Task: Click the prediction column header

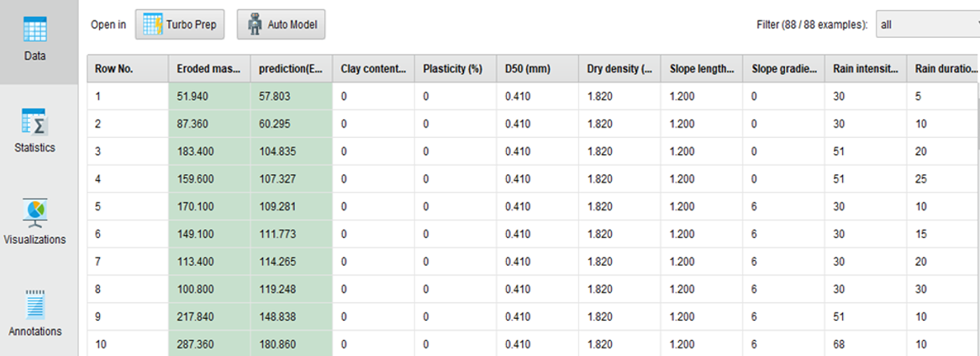Action: 292,69
